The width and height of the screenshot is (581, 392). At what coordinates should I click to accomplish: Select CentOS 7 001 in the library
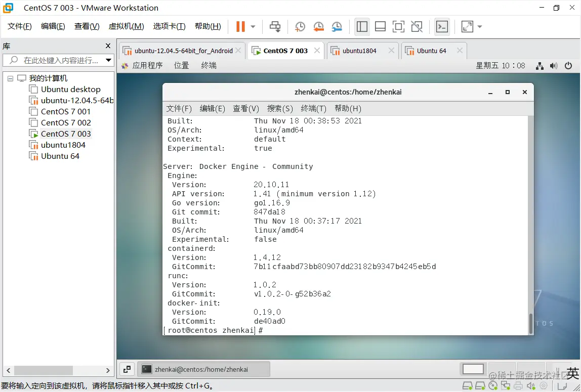click(x=60, y=111)
